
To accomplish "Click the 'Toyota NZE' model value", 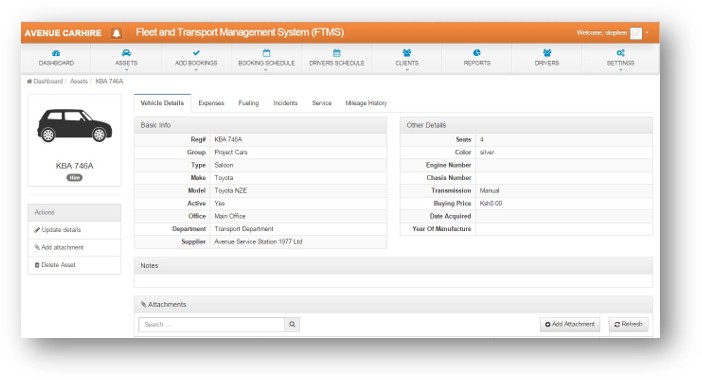I will 231,191.
